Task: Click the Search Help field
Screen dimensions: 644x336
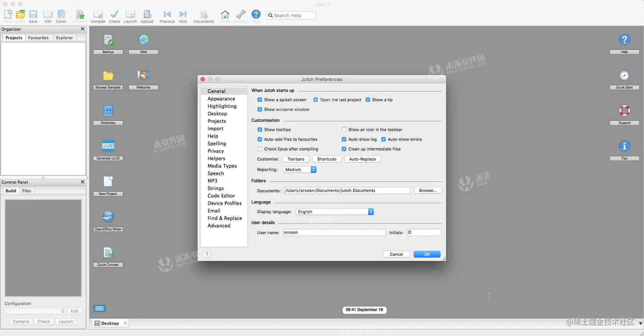Action: tap(291, 15)
